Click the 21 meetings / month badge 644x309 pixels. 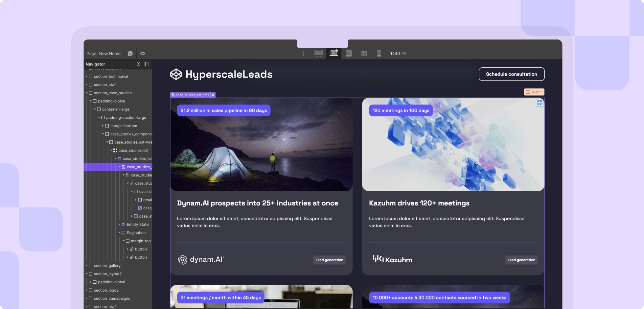tap(220, 297)
